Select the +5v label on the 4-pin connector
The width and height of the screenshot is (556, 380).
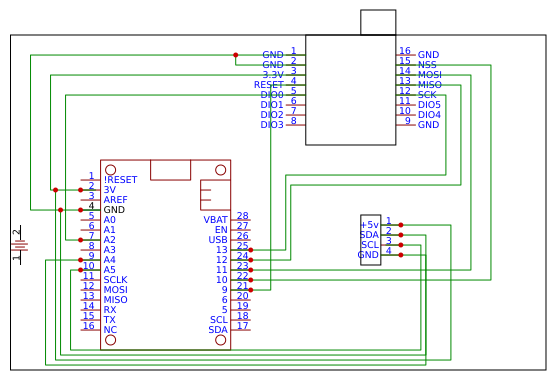pos(370,225)
